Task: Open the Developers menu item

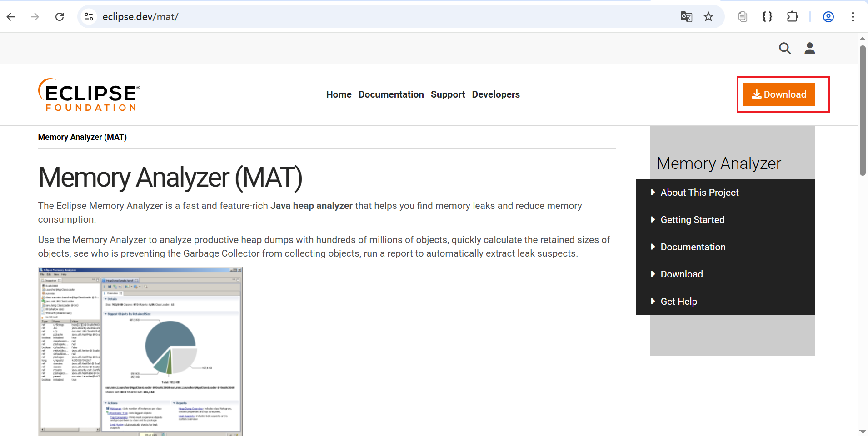Action: point(496,94)
